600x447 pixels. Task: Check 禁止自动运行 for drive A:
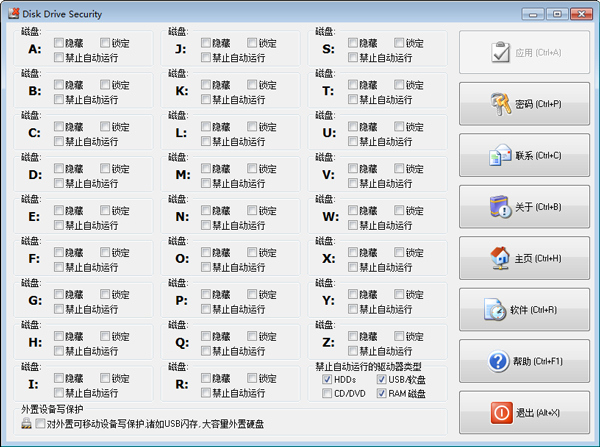pyautogui.click(x=59, y=57)
